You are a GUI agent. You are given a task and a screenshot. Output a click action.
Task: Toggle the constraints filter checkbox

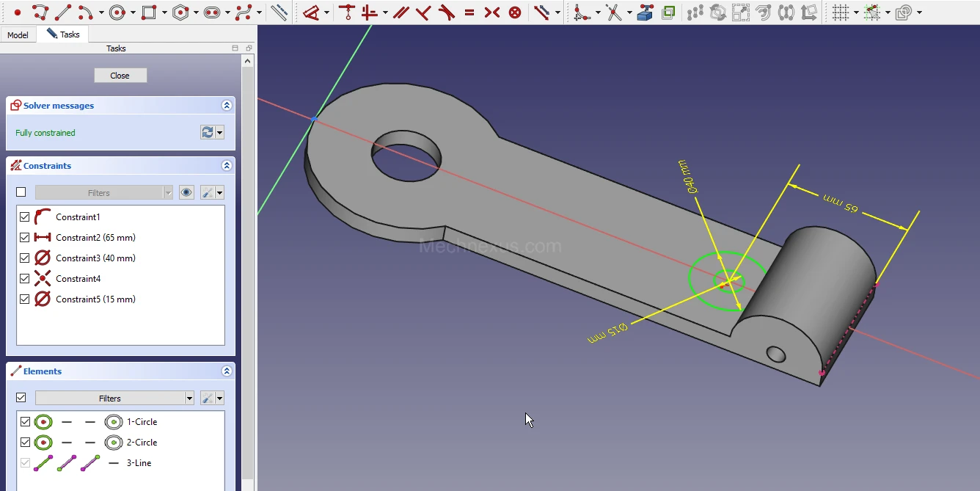pos(21,192)
